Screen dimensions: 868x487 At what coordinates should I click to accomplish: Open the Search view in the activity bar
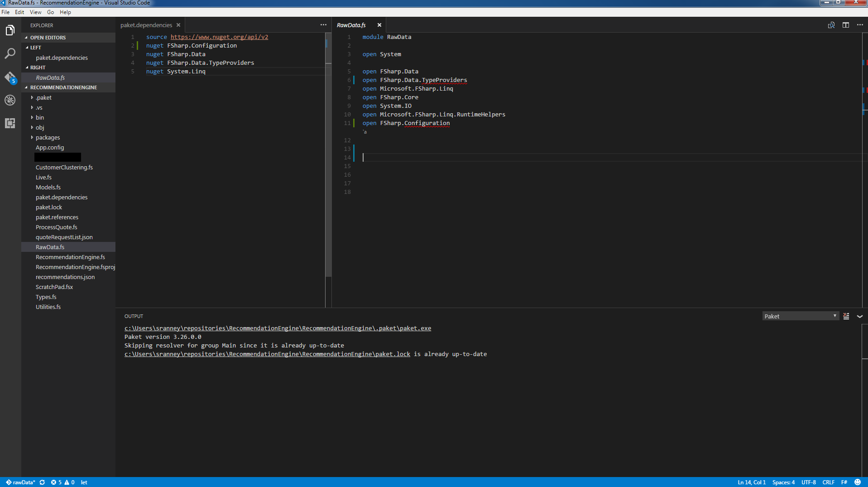[x=10, y=53]
